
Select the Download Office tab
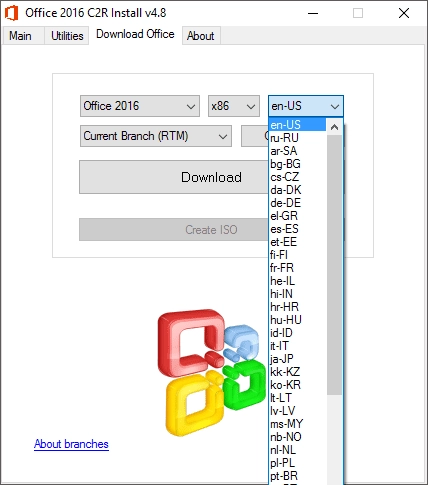[x=135, y=34]
